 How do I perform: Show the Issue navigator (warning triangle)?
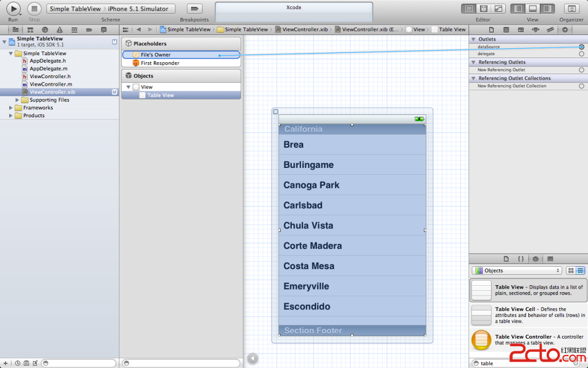tap(59, 29)
